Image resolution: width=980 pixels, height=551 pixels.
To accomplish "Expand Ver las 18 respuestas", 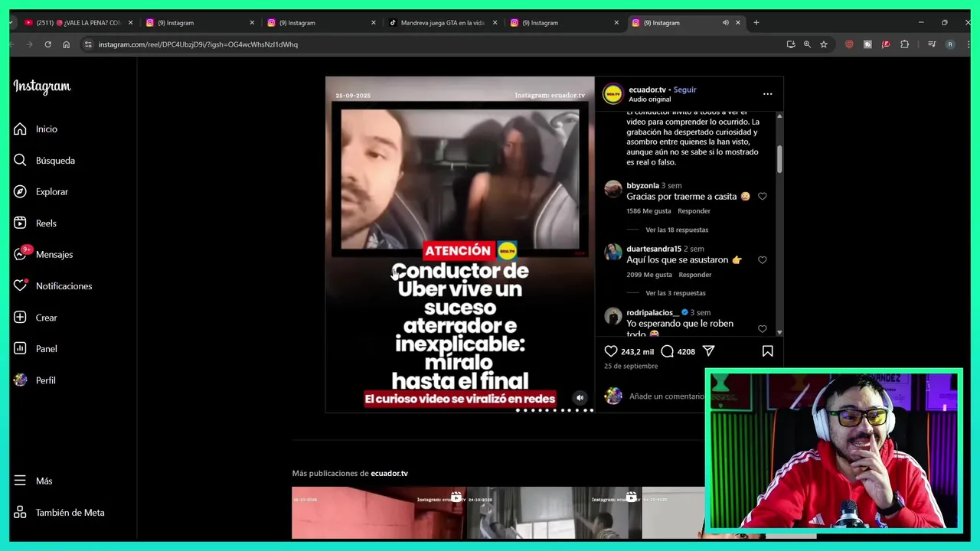I will [677, 230].
